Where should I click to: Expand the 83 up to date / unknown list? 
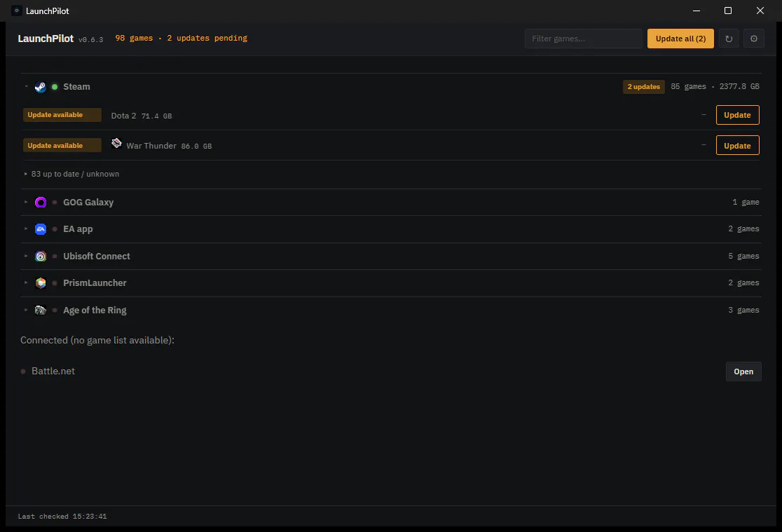click(x=25, y=174)
